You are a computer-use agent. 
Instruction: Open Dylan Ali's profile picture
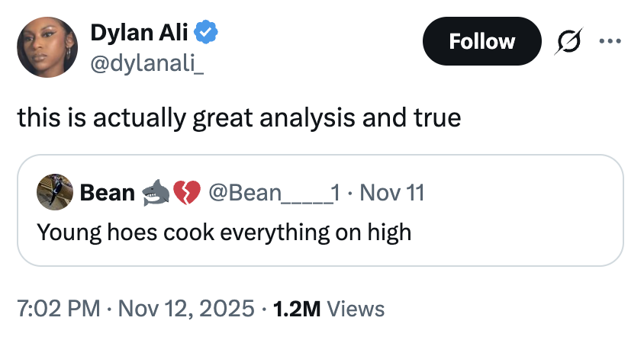click(x=47, y=47)
